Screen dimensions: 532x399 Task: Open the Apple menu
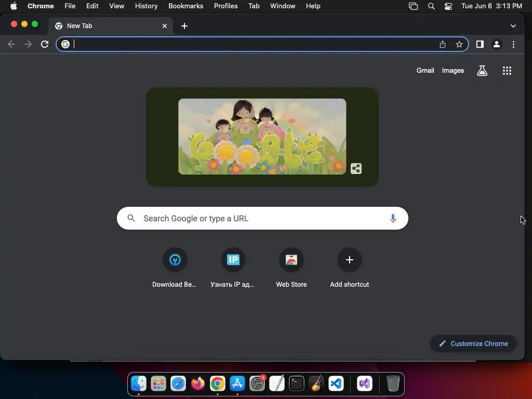point(14,6)
